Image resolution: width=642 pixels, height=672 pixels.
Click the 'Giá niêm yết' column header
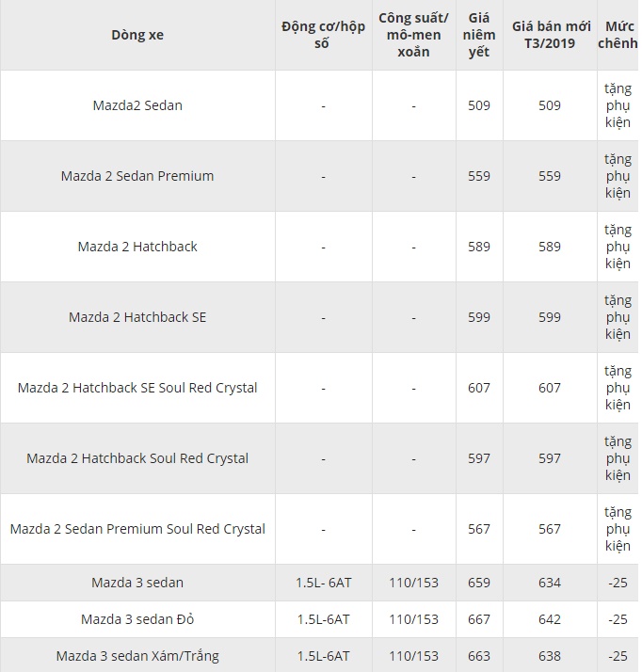click(x=479, y=35)
